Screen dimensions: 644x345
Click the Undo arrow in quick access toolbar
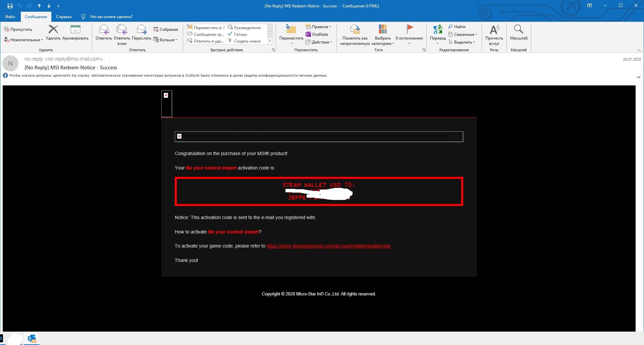pos(20,6)
